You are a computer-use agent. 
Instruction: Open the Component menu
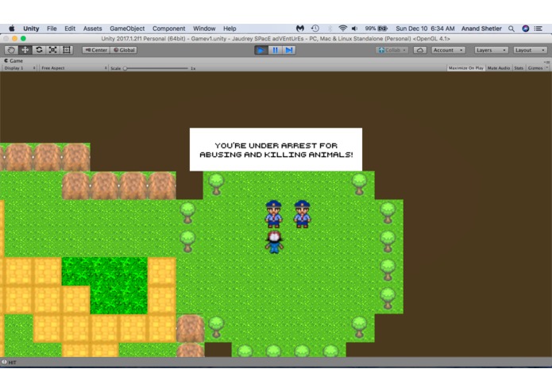168,29
